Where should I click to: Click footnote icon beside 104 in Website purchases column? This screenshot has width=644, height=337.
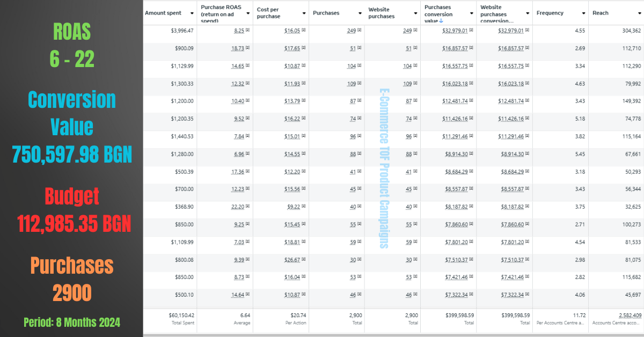coord(415,66)
